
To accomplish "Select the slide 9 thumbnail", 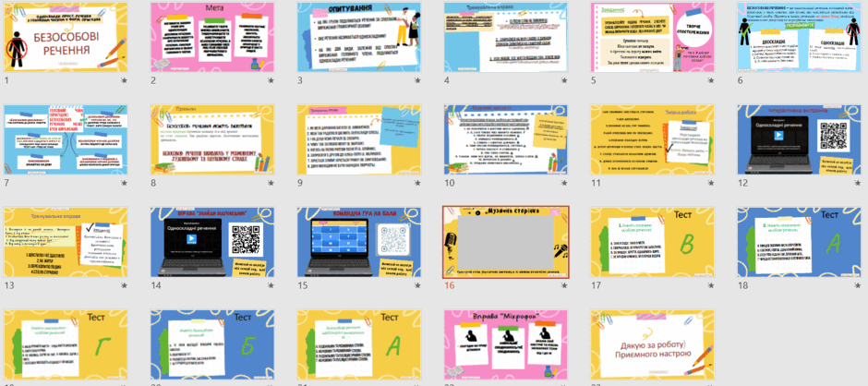I will pyautogui.click(x=359, y=139).
